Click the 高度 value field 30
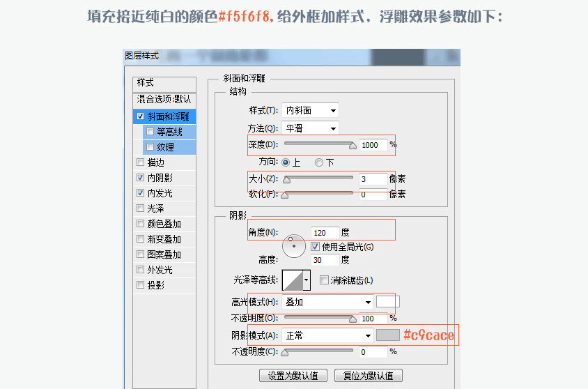 tap(325, 259)
